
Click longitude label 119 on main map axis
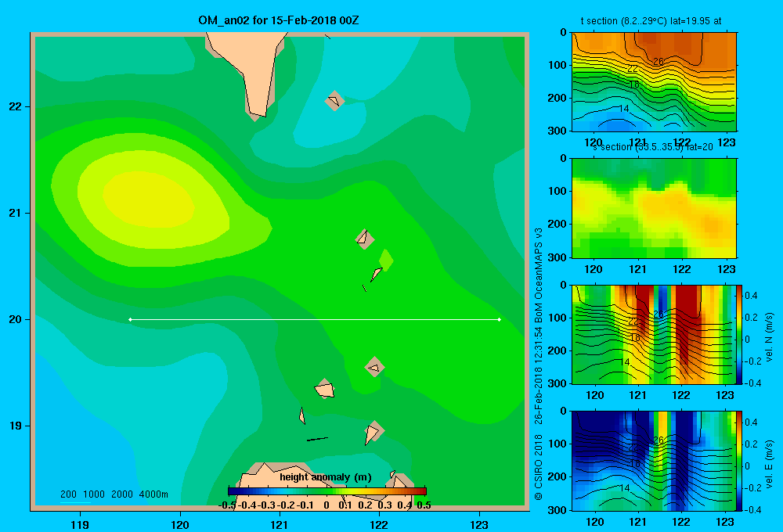[x=80, y=524]
